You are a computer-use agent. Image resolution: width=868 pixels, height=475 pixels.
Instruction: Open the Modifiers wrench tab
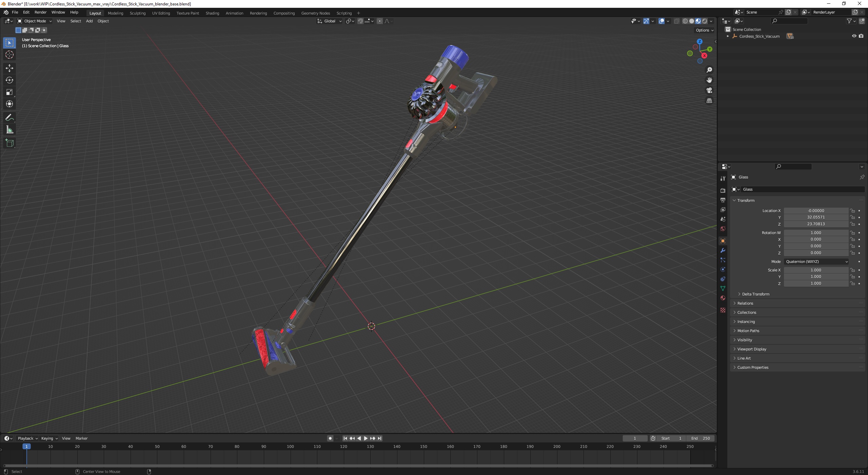723,250
